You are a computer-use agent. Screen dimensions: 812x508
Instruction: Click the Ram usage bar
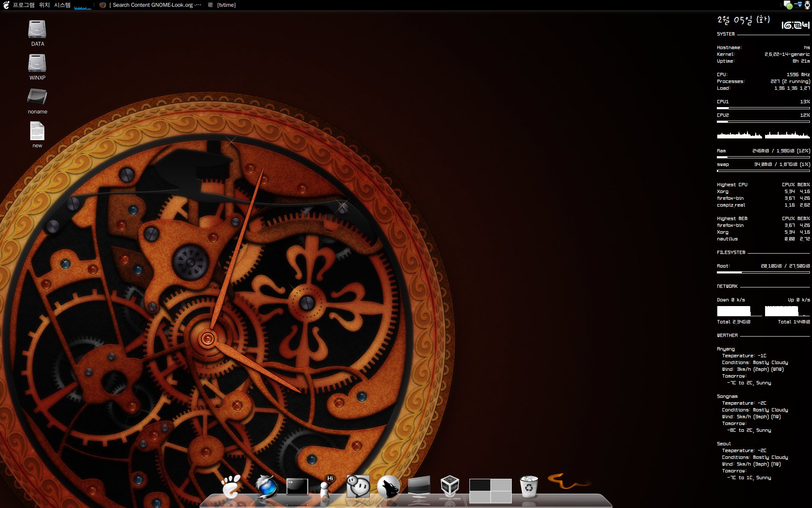click(x=763, y=157)
